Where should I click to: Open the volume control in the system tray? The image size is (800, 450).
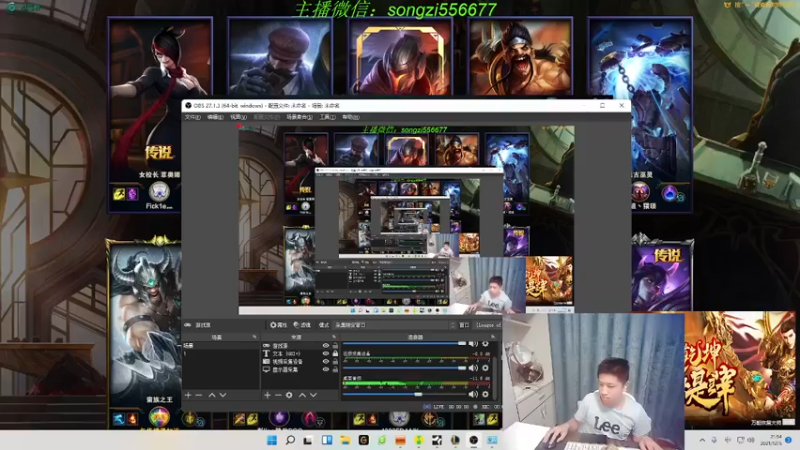pyautogui.click(x=751, y=440)
